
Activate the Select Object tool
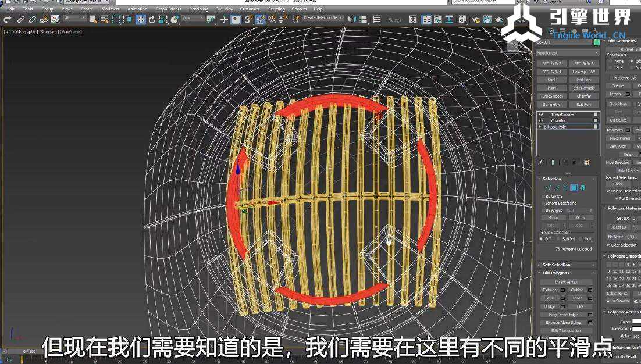[x=93, y=19]
